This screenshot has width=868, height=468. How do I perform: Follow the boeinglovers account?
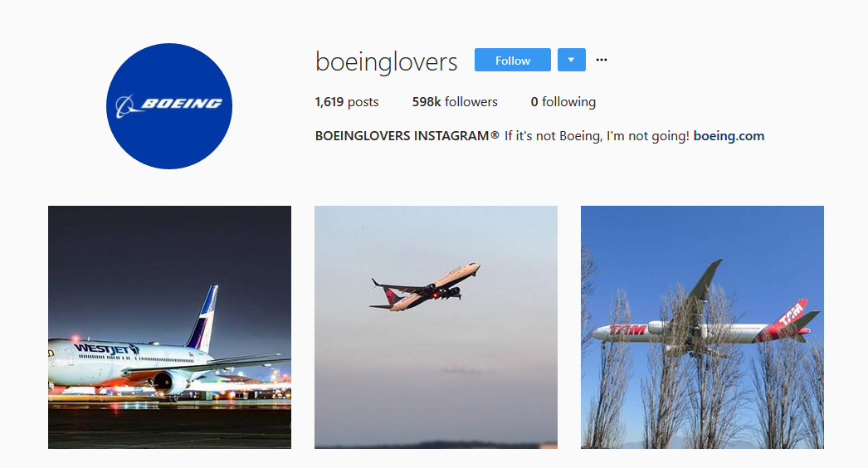513,60
